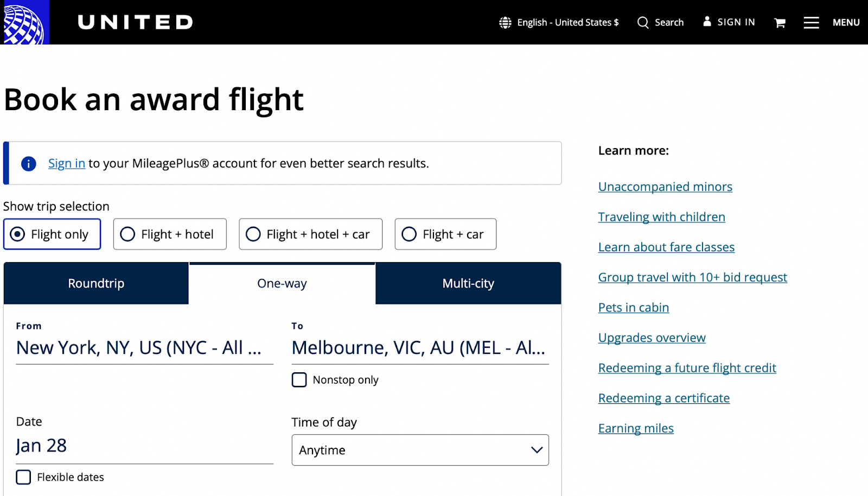The image size is (868, 496).
Task: Click the magnifying glass search icon
Action: tap(643, 22)
